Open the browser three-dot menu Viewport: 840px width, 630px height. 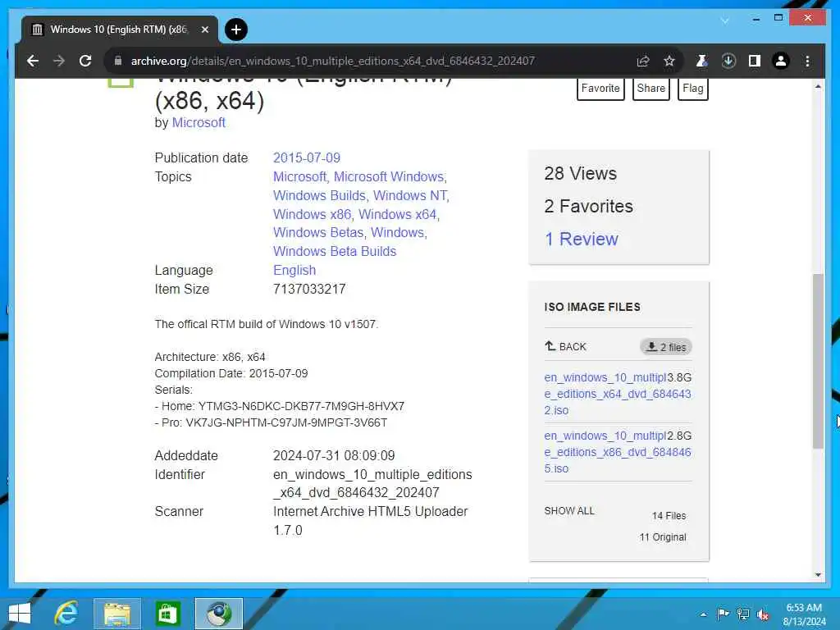pyautogui.click(x=807, y=61)
